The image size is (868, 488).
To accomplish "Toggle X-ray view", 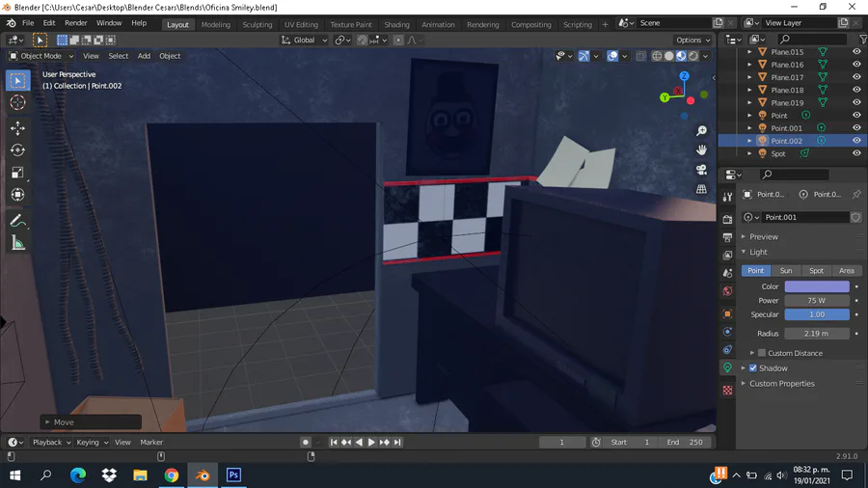I will click(640, 56).
